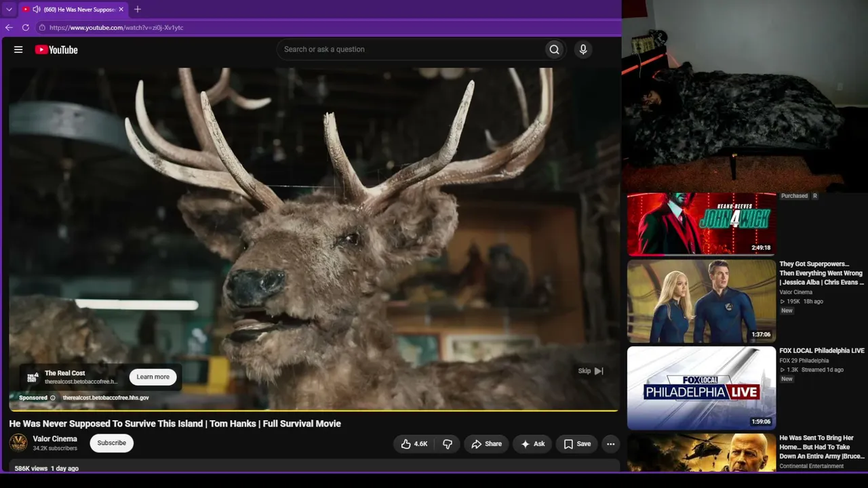This screenshot has width=868, height=488.
Task: Click the '586K views 1 day ago' text
Action: coord(47,468)
